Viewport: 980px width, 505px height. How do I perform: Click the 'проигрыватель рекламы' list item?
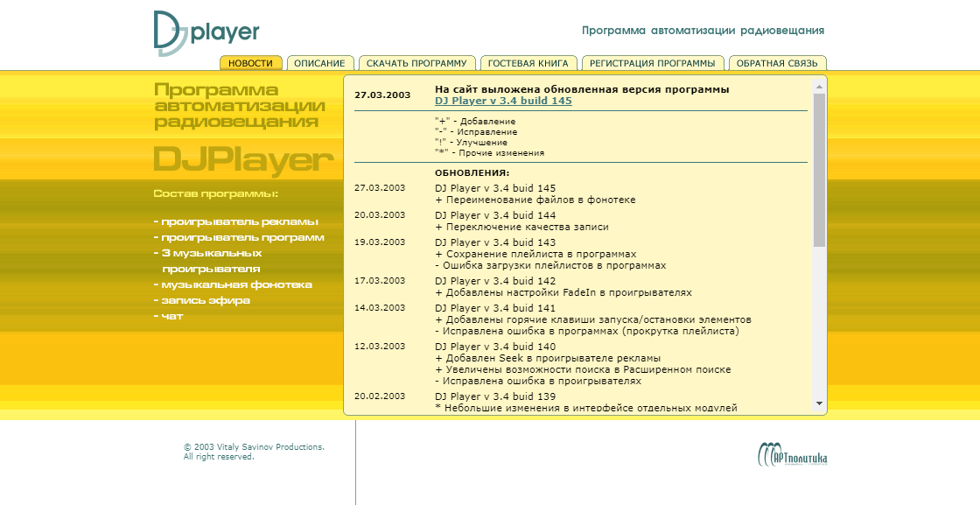[235, 222]
